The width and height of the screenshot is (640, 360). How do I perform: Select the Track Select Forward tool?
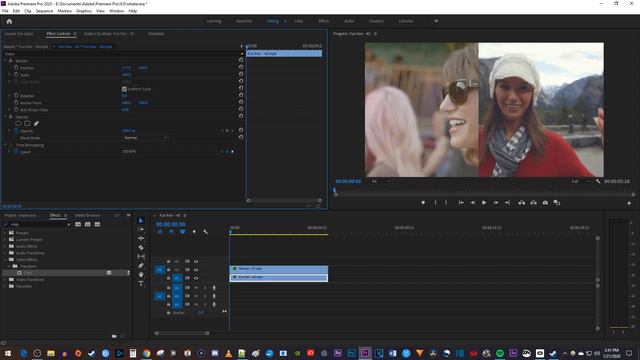[x=141, y=229]
